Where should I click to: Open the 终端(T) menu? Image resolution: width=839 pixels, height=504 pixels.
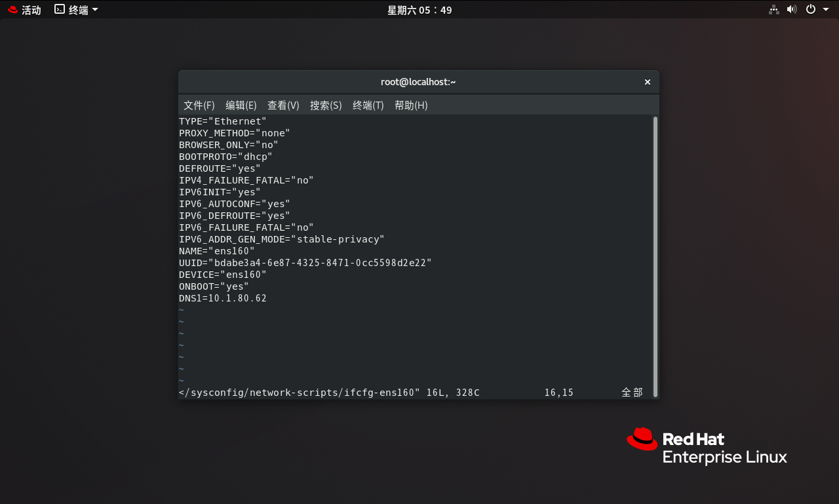(368, 105)
